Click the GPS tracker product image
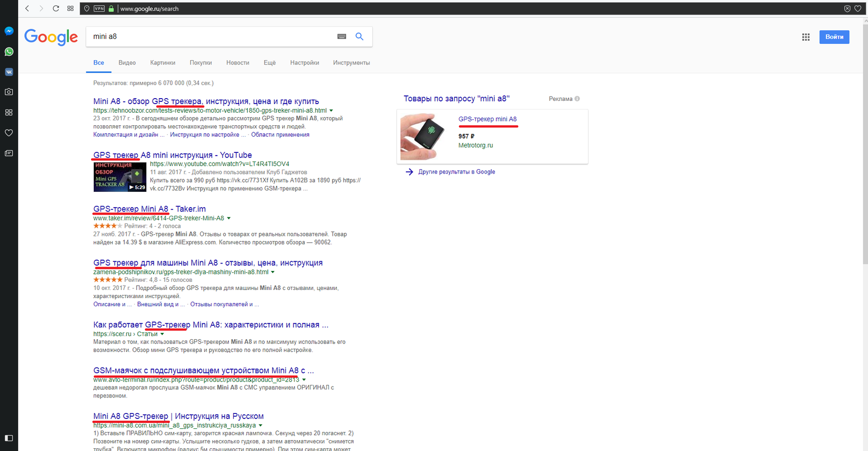Viewport: 868px width, 451px height. tap(423, 137)
